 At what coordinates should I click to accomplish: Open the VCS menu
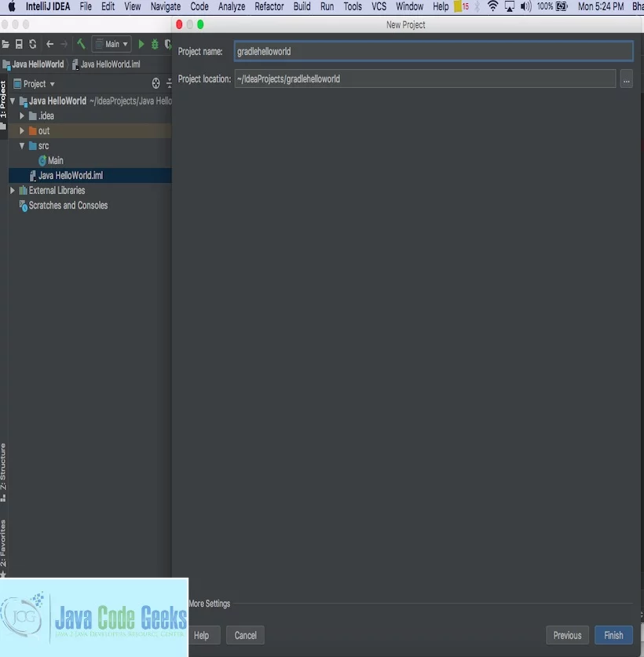(x=379, y=6)
